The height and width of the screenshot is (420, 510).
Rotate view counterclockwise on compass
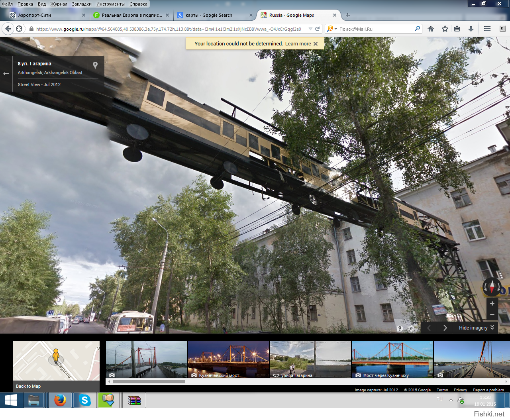coord(484,287)
